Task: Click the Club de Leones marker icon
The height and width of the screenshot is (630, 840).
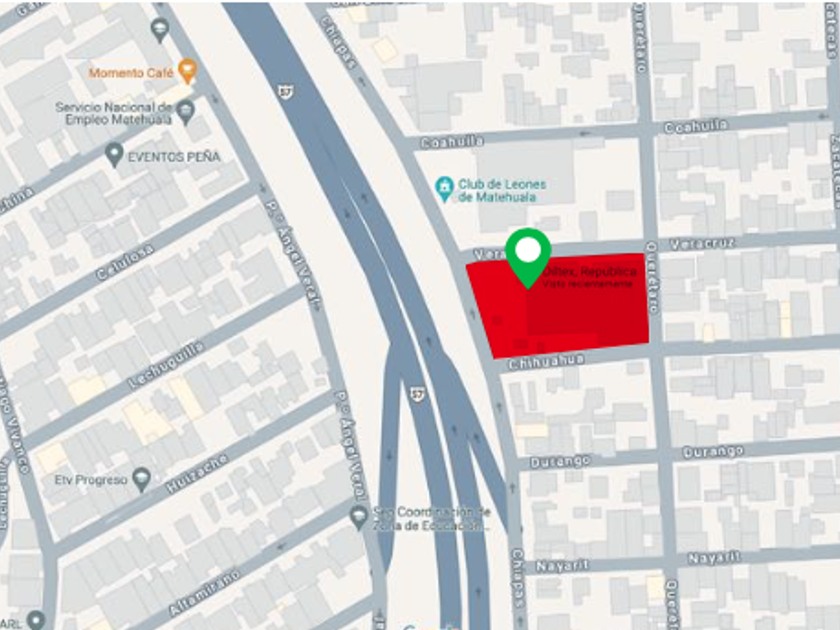Action: (444, 189)
